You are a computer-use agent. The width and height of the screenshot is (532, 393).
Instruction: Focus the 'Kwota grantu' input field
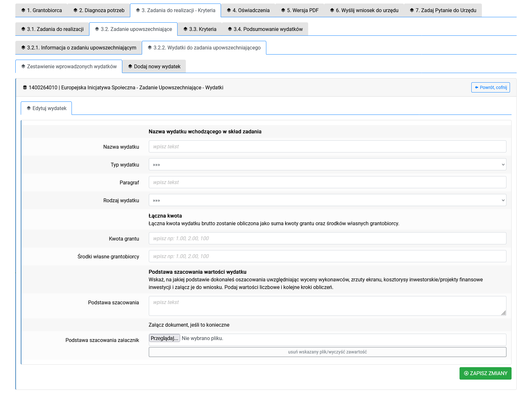tap(327, 238)
